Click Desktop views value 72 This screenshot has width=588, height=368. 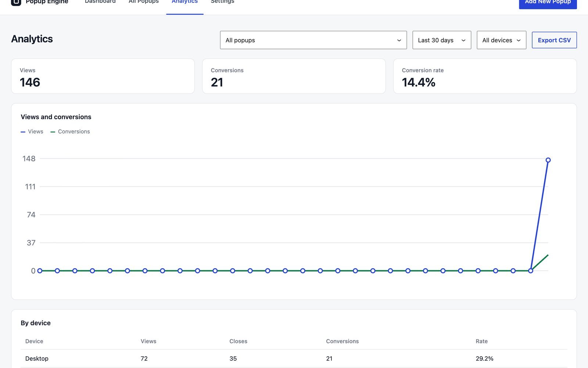(x=144, y=358)
